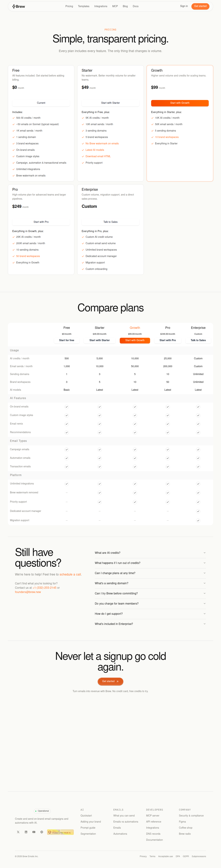Open the Templates menu item in the navbar

(x=84, y=6)
